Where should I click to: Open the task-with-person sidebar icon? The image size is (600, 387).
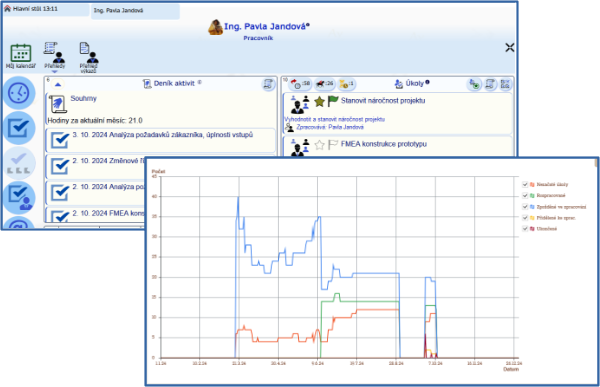click(19, 198)
